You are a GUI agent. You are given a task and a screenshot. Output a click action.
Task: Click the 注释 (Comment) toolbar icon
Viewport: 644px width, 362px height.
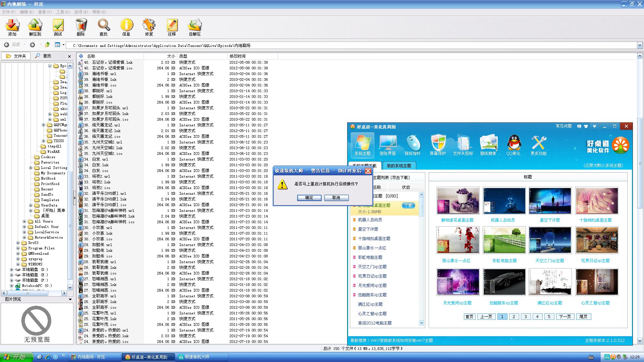172,27
